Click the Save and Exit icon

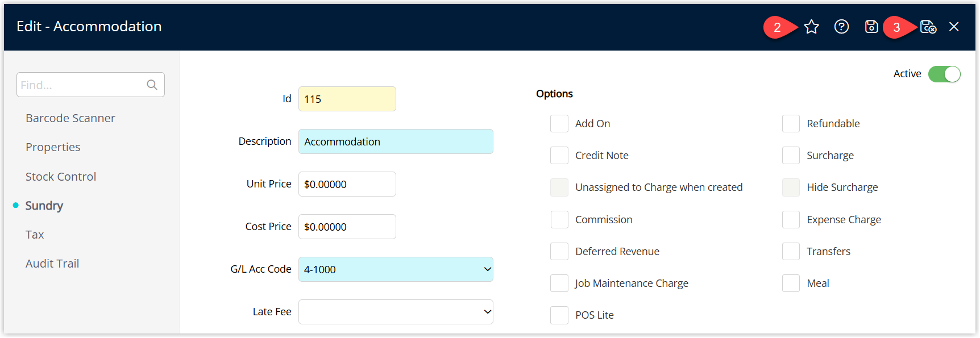[928, 27]
